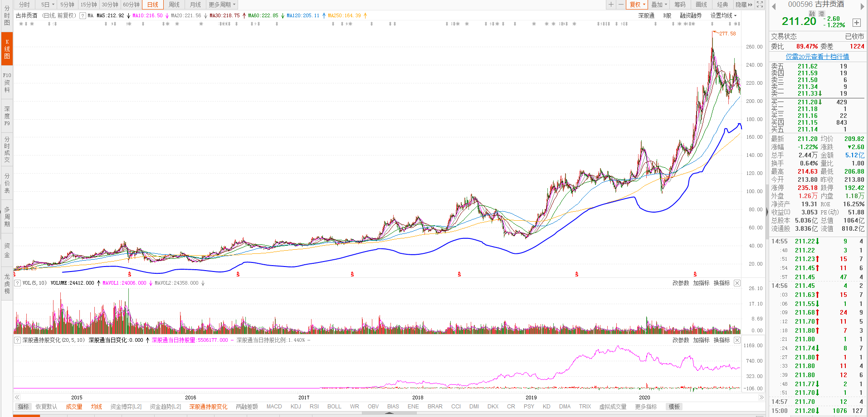Select the 虚拟成交量 indicator
The height and width of the screenshot is (417, 868).
(613, 407)
